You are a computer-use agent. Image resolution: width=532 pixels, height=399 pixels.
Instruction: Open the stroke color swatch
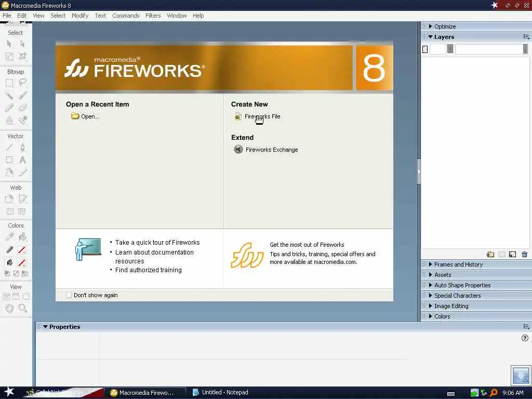click(22, 250)
